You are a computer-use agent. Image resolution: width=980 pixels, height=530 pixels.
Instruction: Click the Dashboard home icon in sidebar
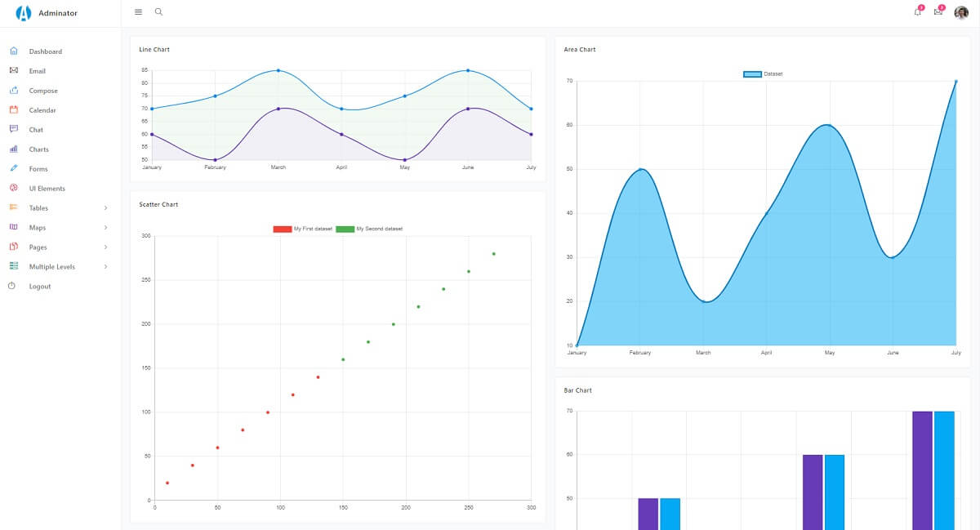pos(13,51)
